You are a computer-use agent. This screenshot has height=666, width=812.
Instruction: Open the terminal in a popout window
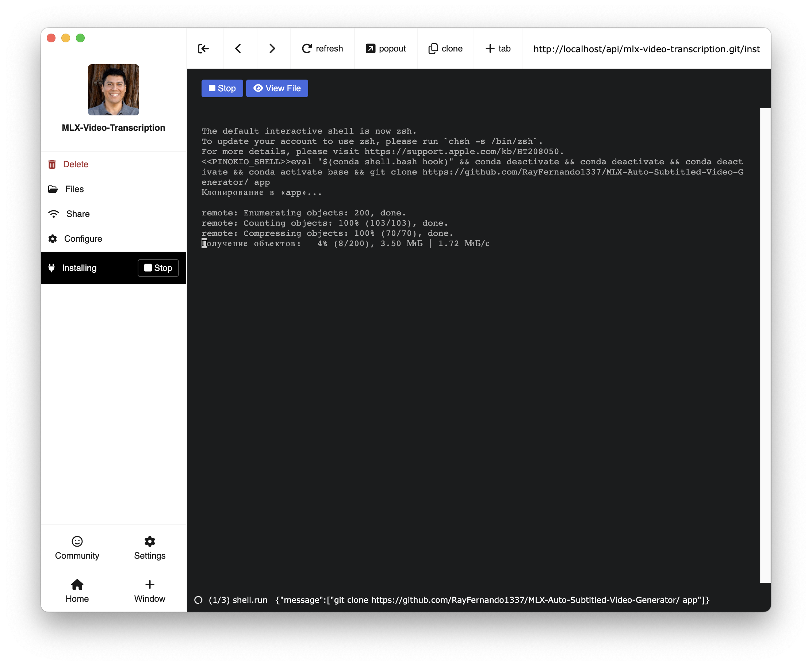coord(386,49)
